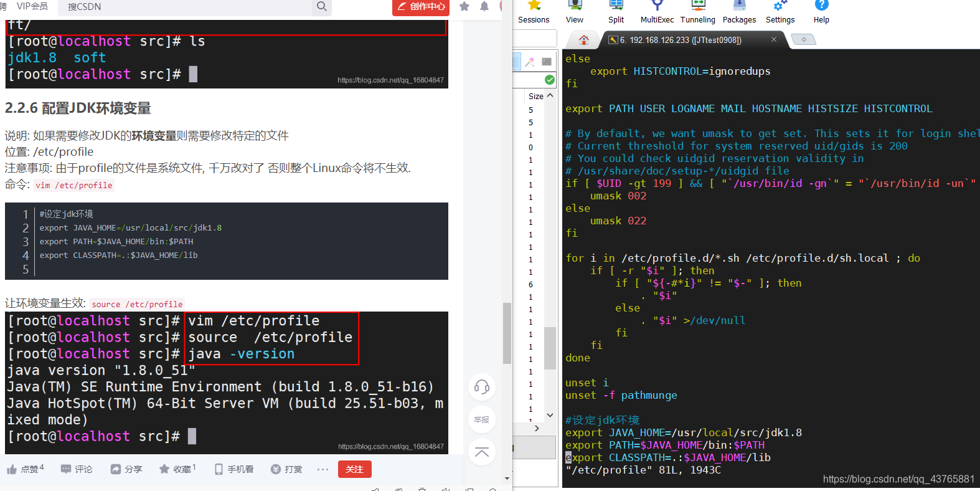
Task: Open the Packages manager icon
Action: [739, 12]
